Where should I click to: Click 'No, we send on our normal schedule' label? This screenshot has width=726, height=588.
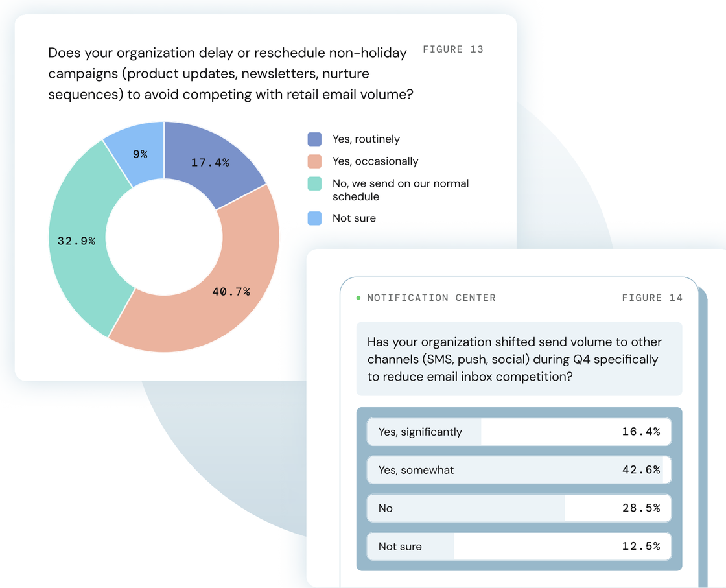tap(401, 190)
